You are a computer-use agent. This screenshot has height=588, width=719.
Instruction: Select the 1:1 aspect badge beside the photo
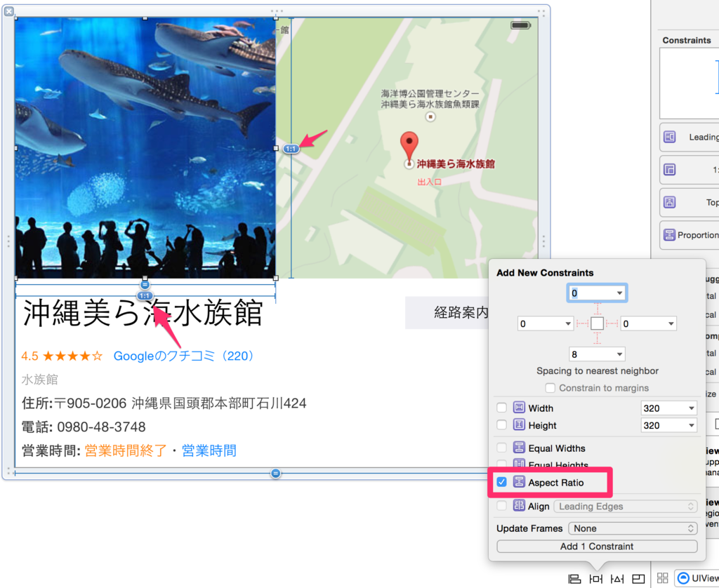click(x=291, y=149)
